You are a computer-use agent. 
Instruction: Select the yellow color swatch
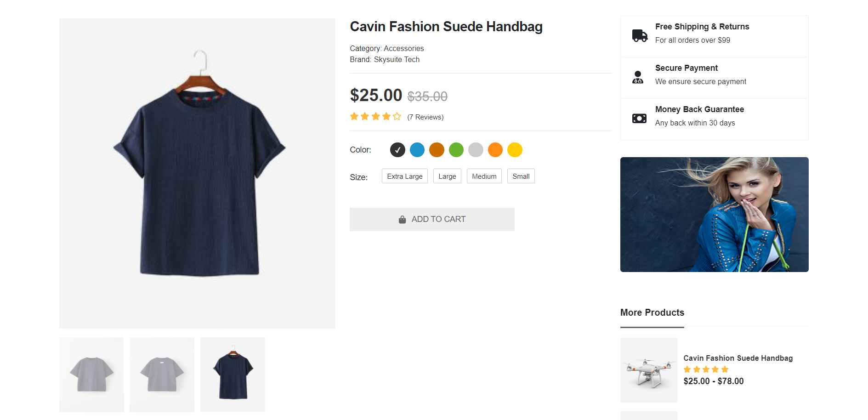(515, 150)
